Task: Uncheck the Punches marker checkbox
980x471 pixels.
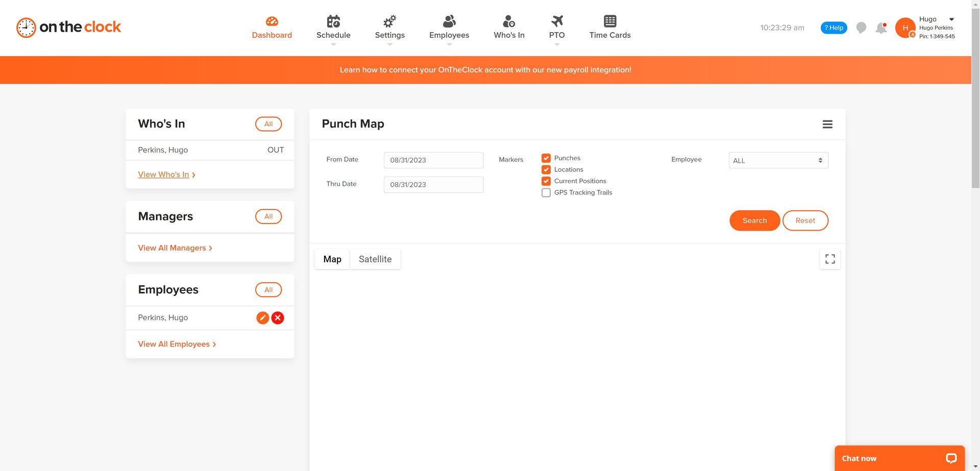Action: (546, 158)
